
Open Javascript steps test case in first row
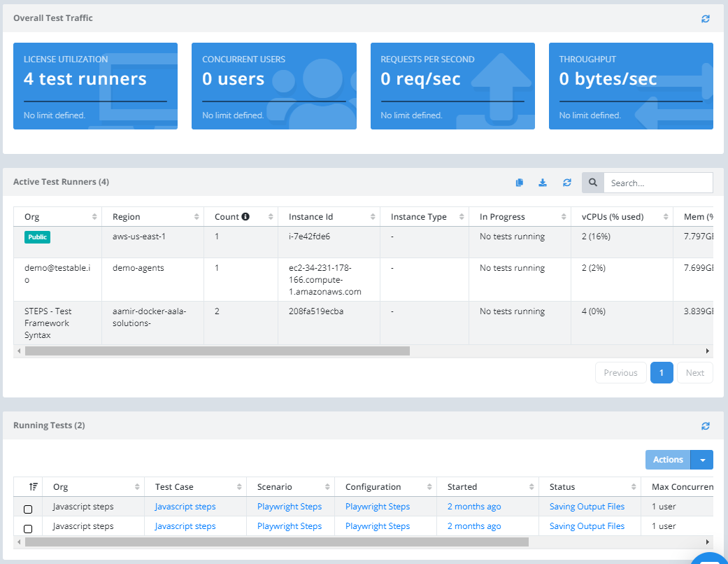pos(185,507)
